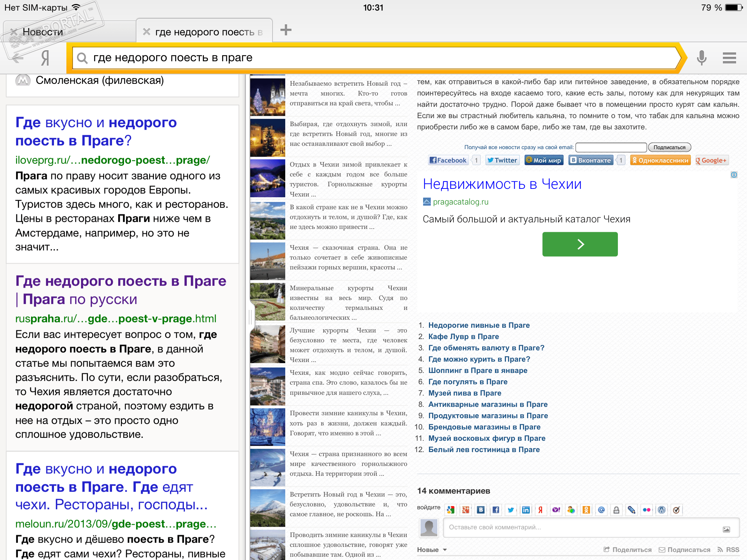The width and height of the screenshot is (747, 560).
Task: Open 'Кафе Лувр в Праге' link
Action: (x=463, y=337)
